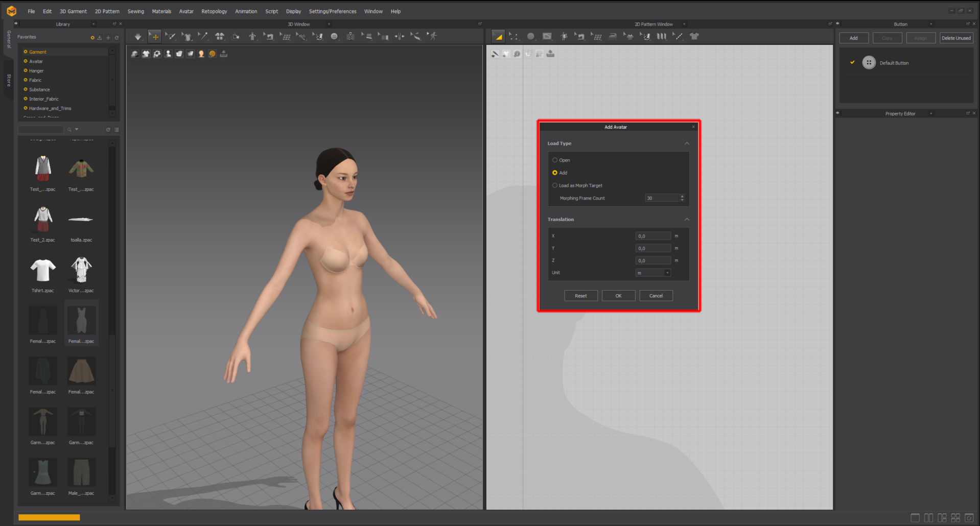Collapse the Translation section

(687, 220)
